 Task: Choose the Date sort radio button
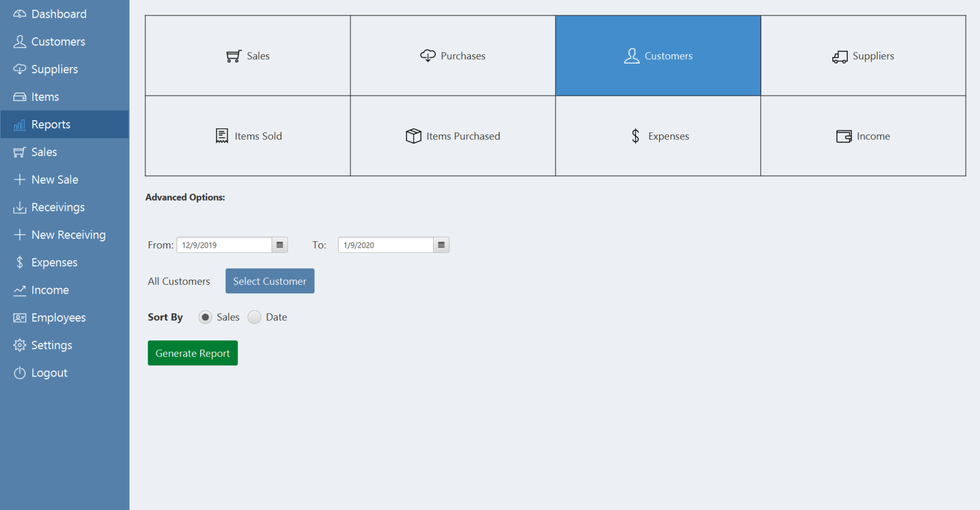(255, 317)
